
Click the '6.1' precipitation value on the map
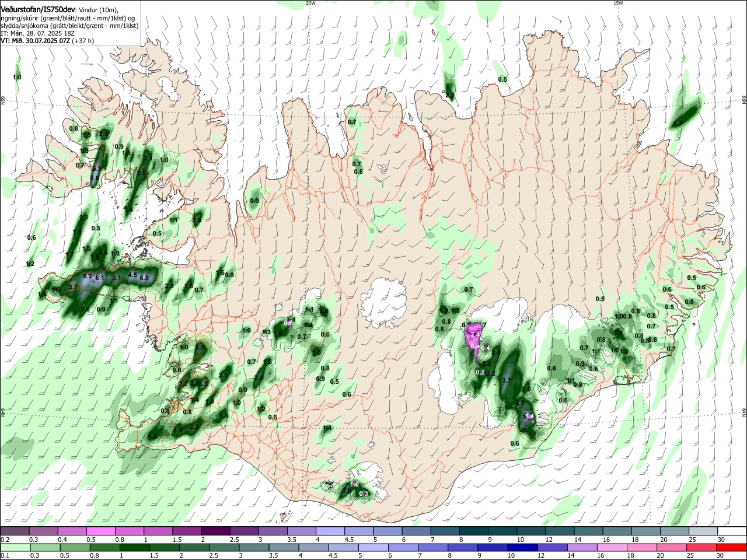99,278
